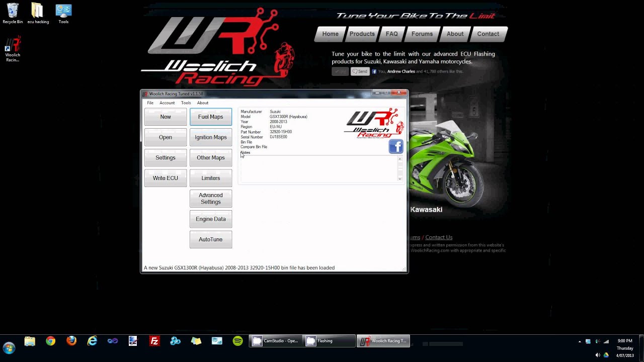Click the network signal tray icon
644x362 pixels.
click(x=606, y=341)
